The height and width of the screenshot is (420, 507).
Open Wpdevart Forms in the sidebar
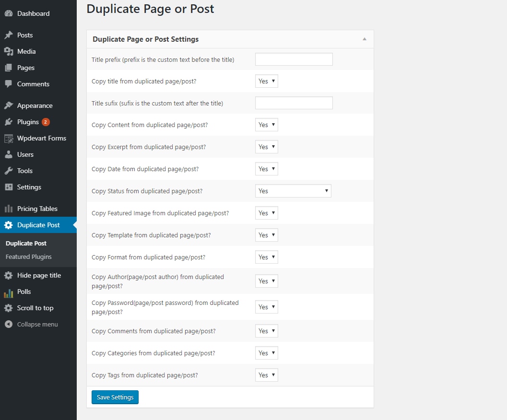41,138
